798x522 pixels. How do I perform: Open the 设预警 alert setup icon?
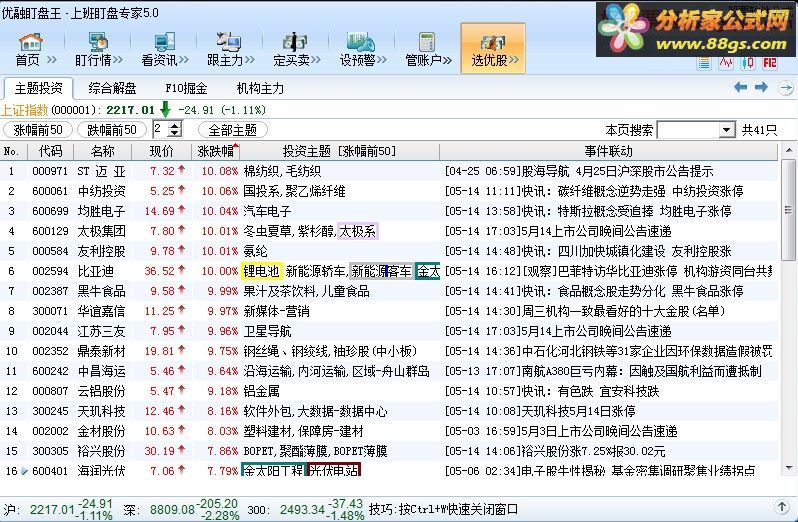(361, 41)
